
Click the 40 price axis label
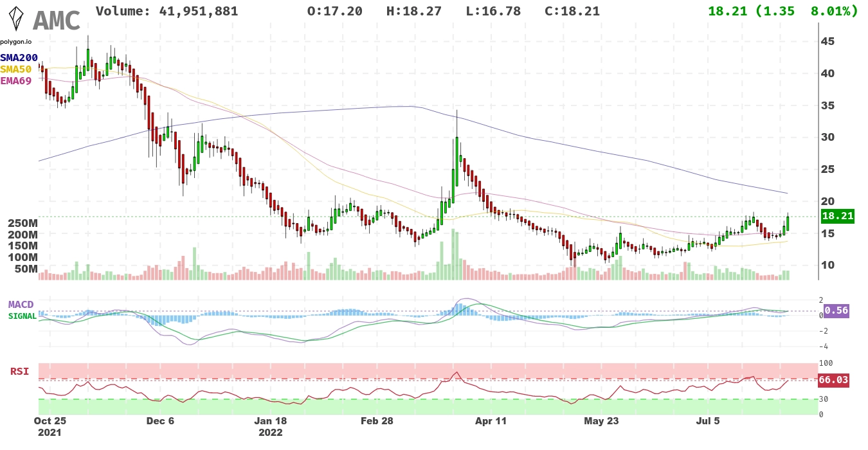[828, 73]
